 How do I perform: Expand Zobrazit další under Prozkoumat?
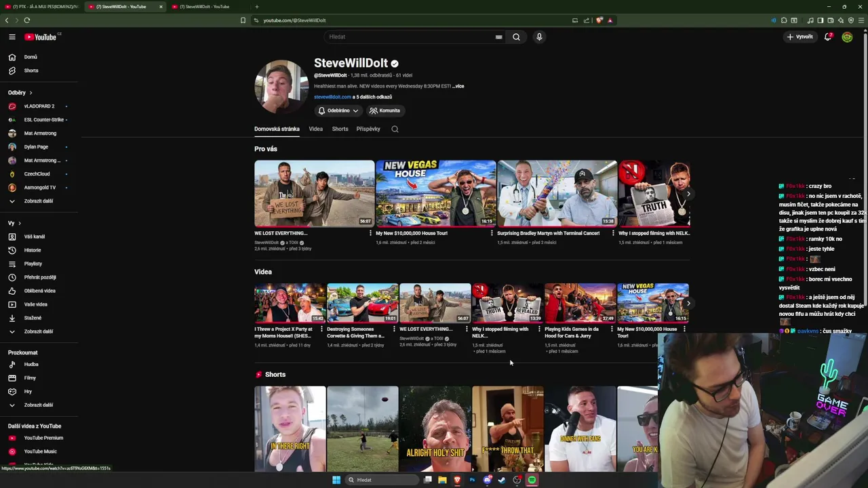39,405
